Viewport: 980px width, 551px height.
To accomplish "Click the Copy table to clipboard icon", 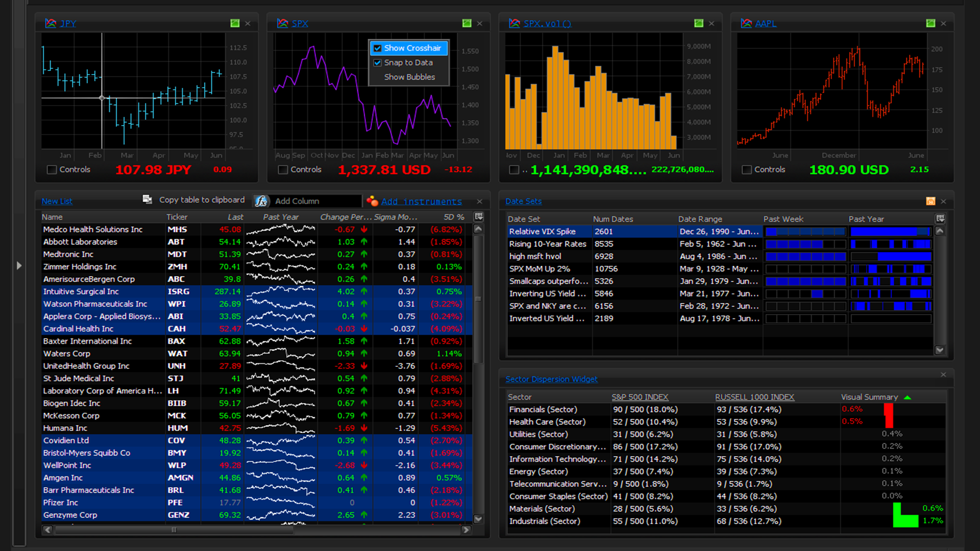I will [148, 199].
